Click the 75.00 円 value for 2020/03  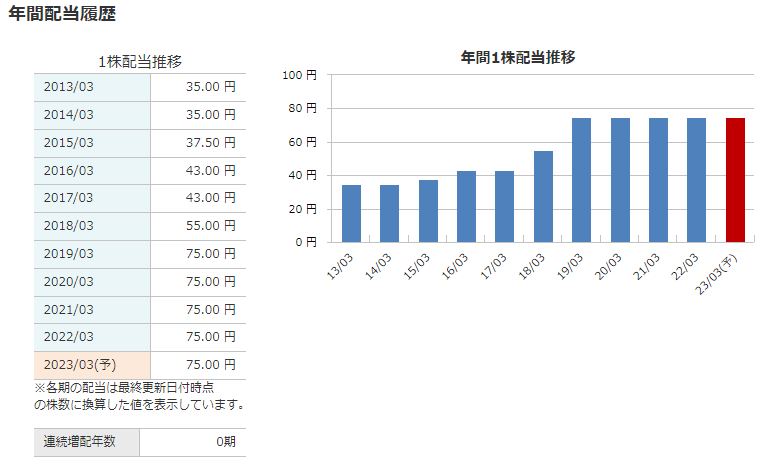tap(211, 282)
